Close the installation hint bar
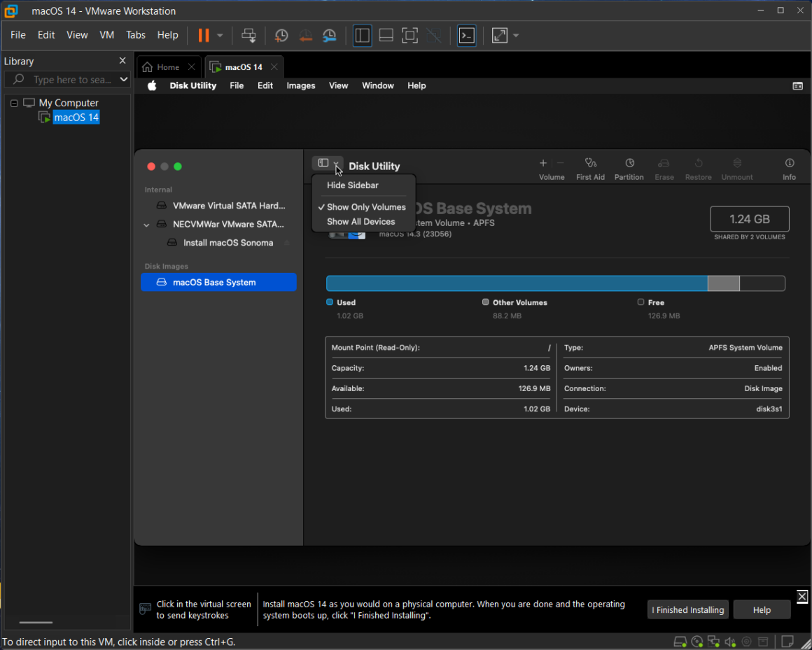The image size is (812, 650). coord(801,596)
